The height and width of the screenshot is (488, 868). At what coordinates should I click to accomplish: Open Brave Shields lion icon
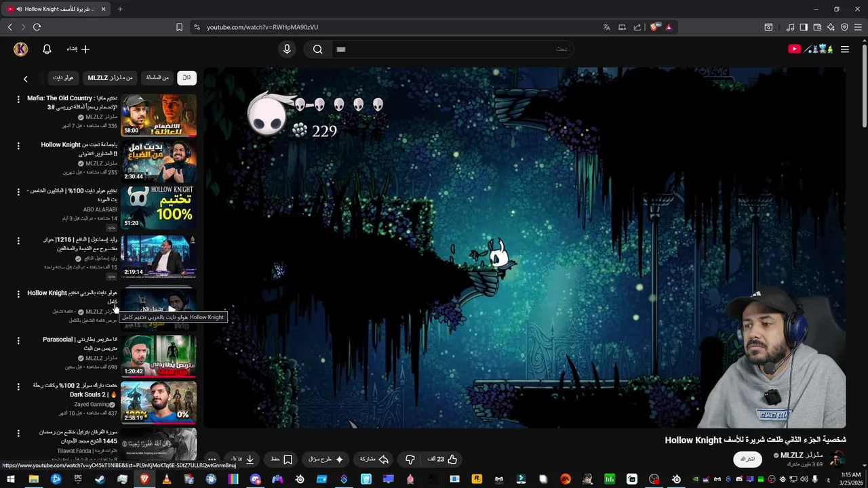tap(654, 27)
